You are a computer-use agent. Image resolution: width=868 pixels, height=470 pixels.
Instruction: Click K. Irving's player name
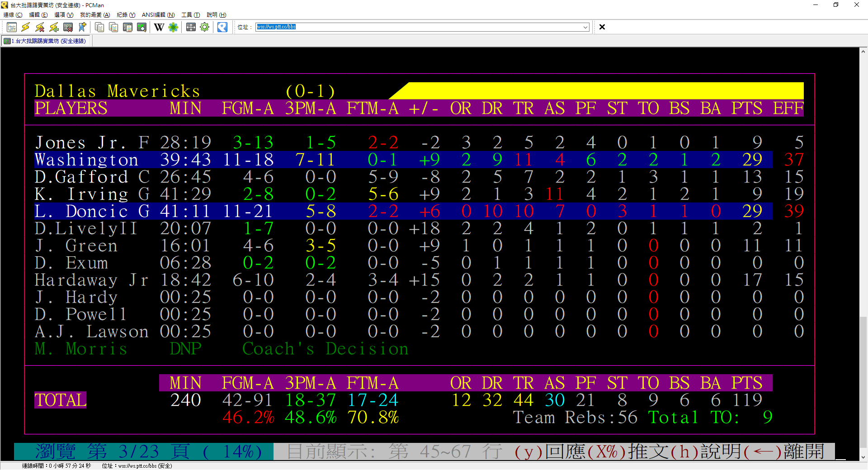81,194
